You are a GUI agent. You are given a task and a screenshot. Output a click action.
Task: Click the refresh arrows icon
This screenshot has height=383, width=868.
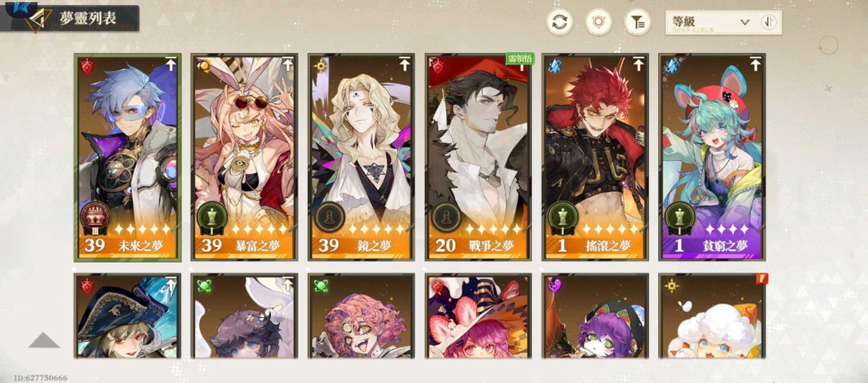(x=559, y=22)
